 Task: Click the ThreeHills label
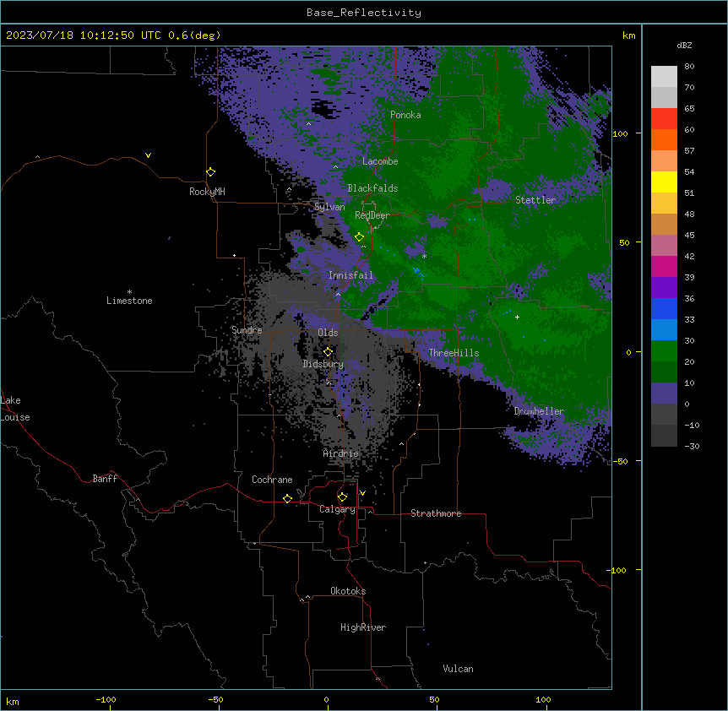pos(454,353)
